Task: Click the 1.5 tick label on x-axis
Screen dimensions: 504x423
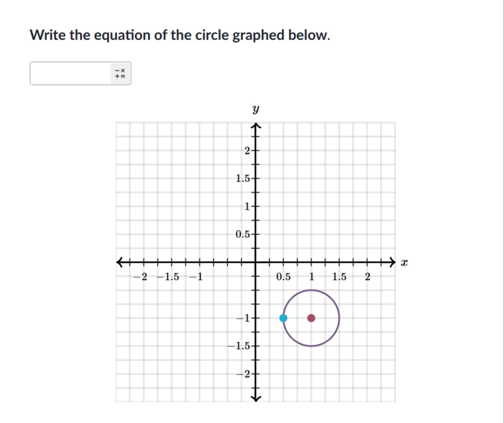Action: pos(339,277)
